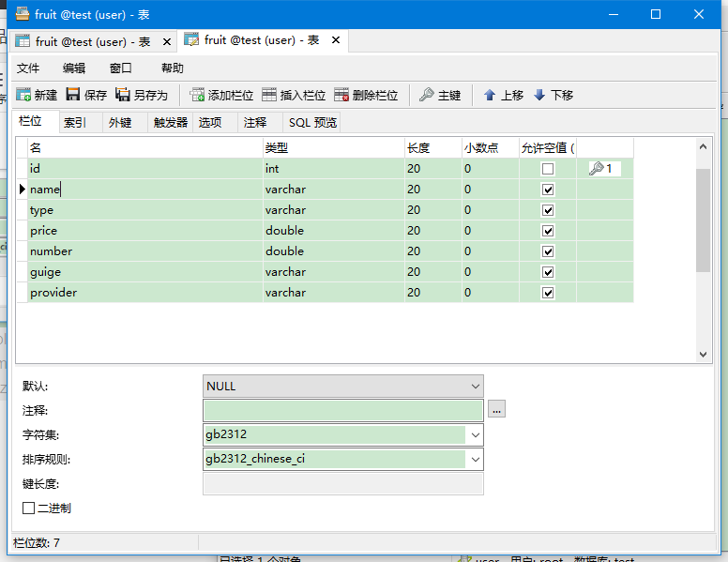Open the 字符集 charset dropdown
This screenshot has height=562, width=728.
475,435
